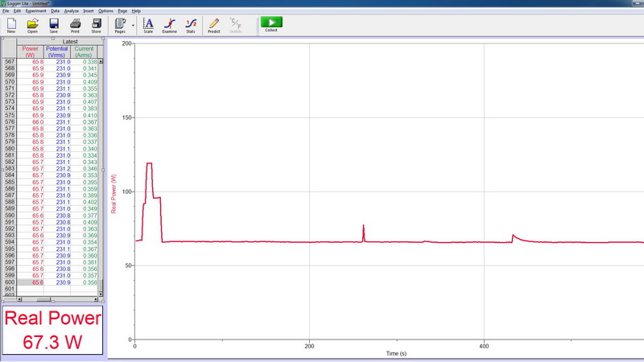Screen dimensions: 644x362
Task: Expand the Pages dropdown arrow
Action: (x=133, y=25)
